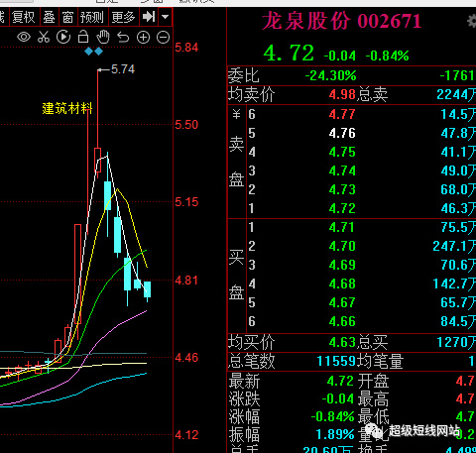Screen dimensions: 476x453
Task: Open the settings gear beside 002671
Action: tap(471, 21)
